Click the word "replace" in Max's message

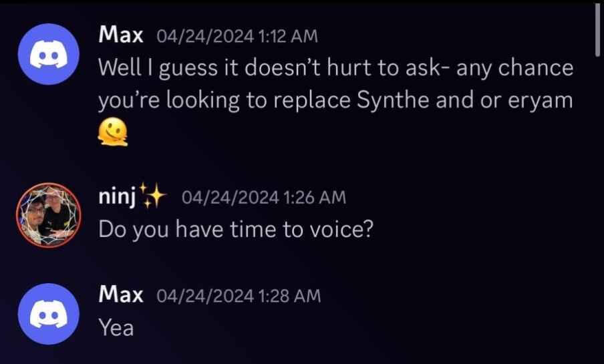312,101
